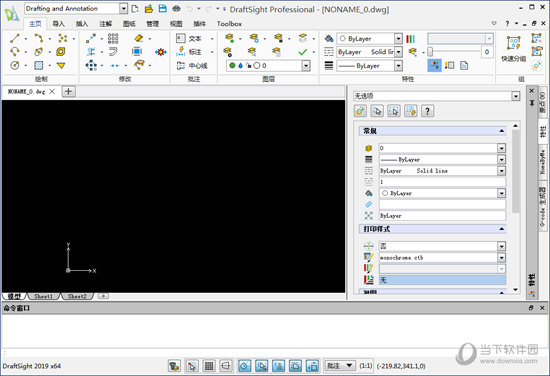Toggle Entity Snap in status bar
Viewport: 550px width, 376px height.
(261, 366)
